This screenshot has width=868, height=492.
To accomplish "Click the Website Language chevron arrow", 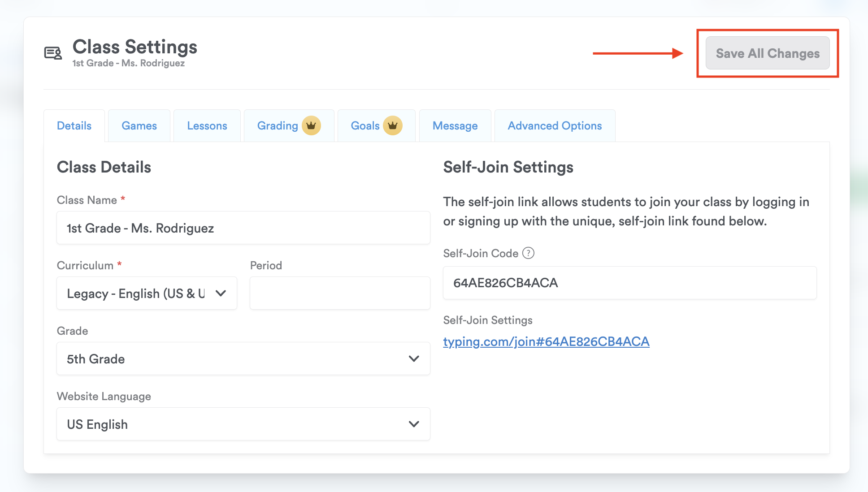I will 414,424.
